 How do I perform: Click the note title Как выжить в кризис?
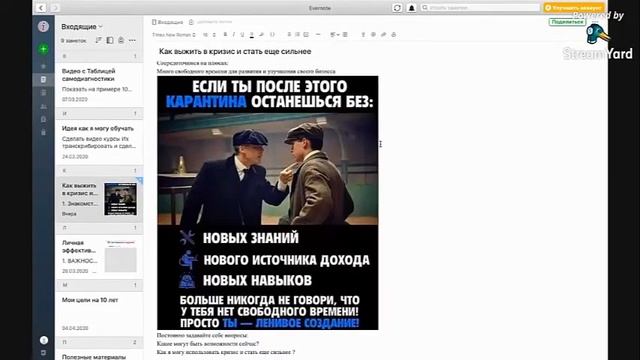coord(235,51)
